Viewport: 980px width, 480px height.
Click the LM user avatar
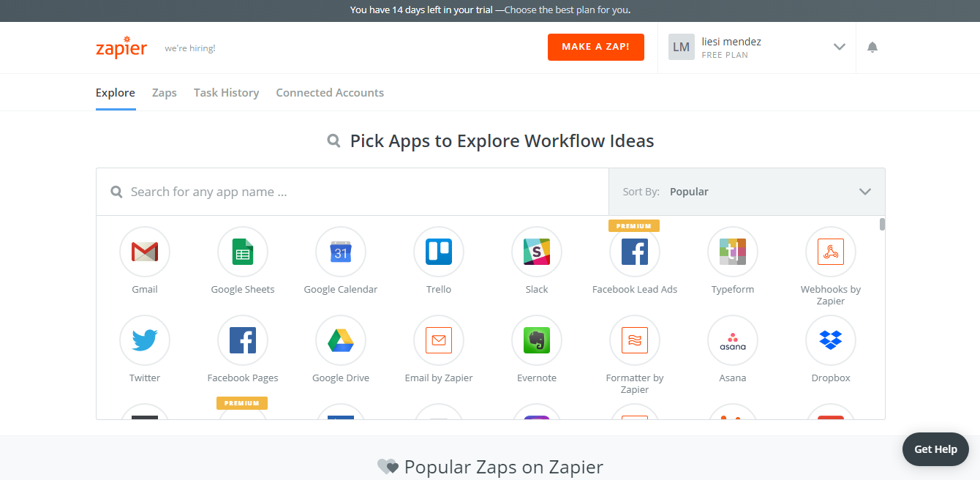682,47
